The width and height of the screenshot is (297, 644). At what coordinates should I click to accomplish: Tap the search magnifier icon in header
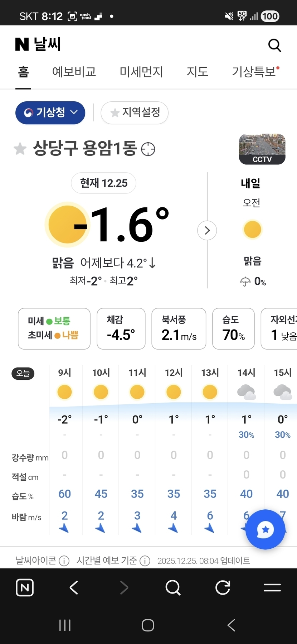274,45
